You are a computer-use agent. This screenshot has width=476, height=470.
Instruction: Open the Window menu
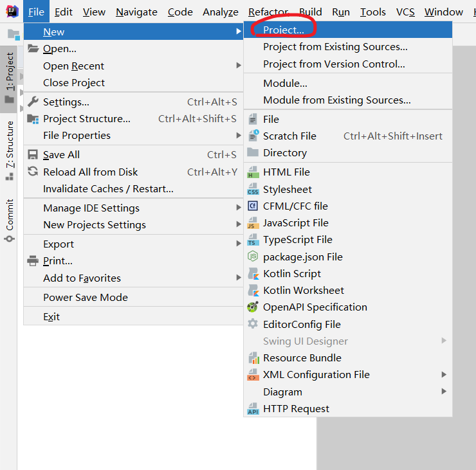[444, 12]
